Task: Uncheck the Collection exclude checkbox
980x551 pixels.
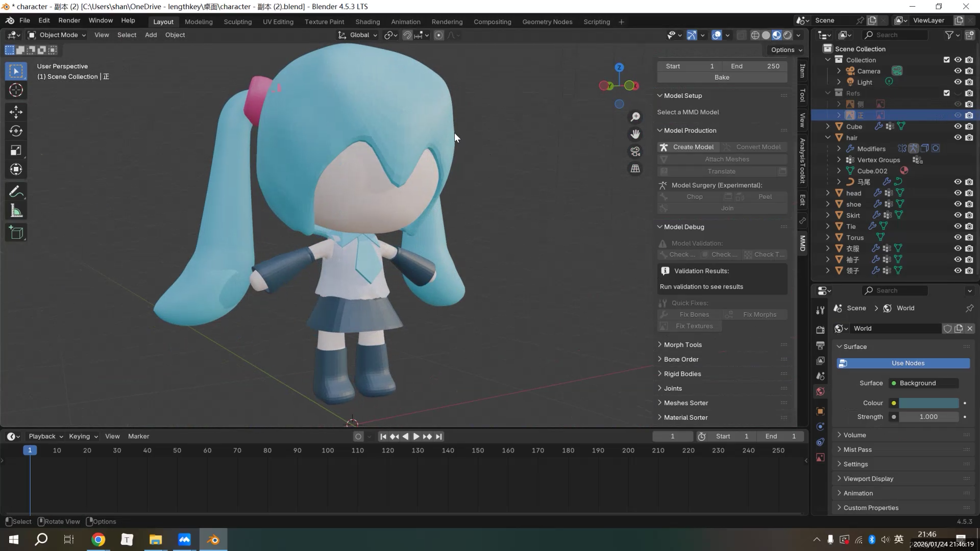Action: pos(946,60)
